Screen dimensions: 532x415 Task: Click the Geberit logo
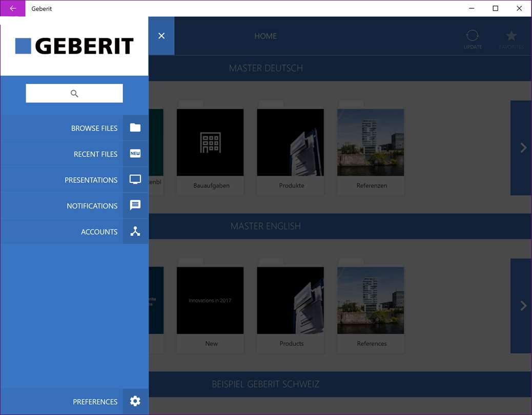(x=74, y=46)
